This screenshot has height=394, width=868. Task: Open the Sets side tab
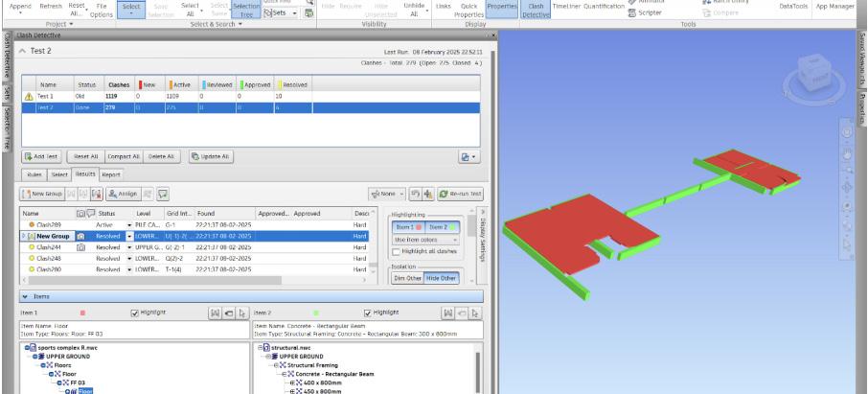[8, 93]
